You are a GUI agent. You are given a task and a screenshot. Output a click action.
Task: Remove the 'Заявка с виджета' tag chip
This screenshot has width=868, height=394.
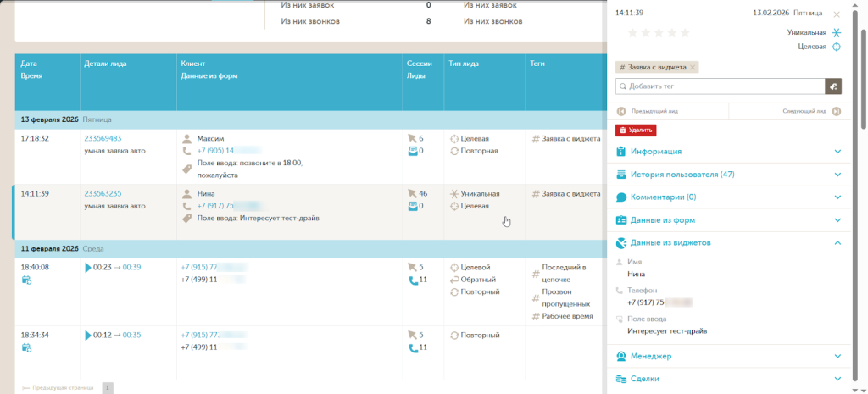tap(693, 67)
